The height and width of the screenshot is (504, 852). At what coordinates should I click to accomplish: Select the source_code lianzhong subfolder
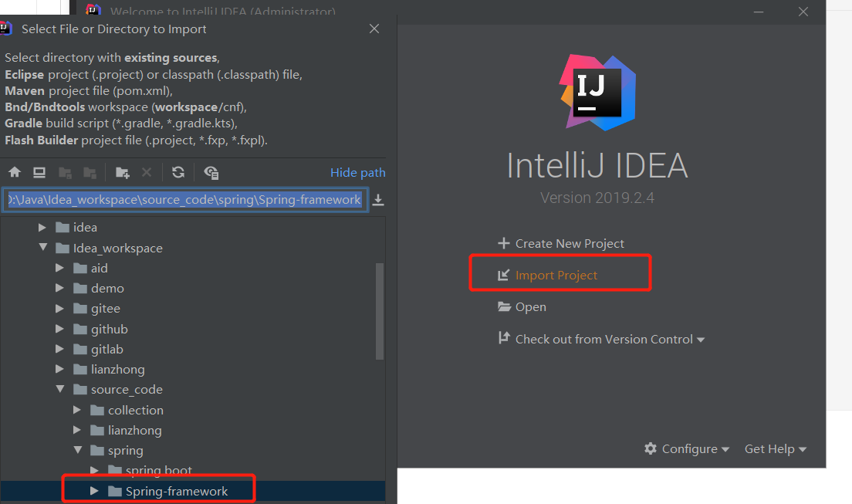[x=135, y=430]
